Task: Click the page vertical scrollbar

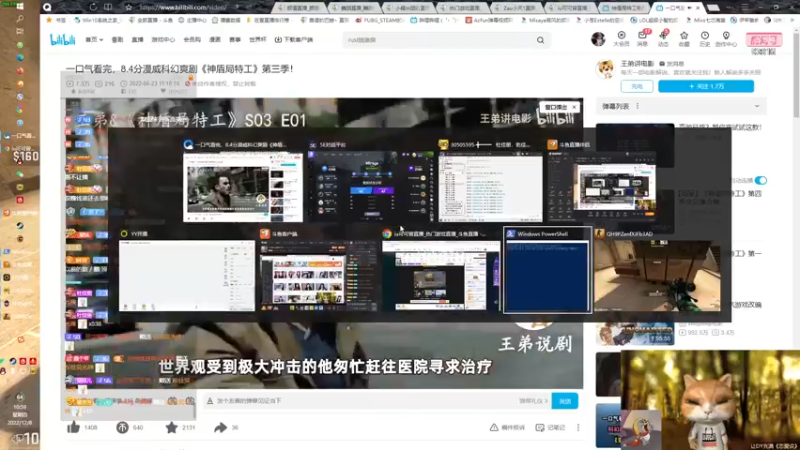Action: pos(796,77)
